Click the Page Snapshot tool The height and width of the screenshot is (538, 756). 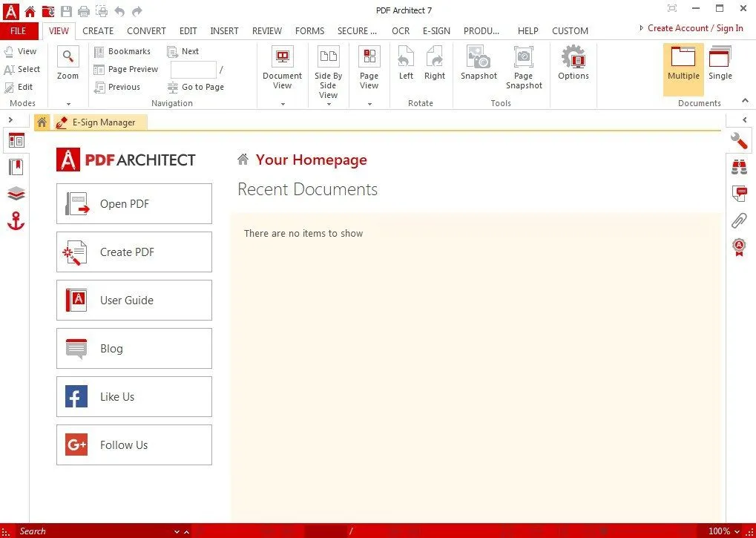523,67
